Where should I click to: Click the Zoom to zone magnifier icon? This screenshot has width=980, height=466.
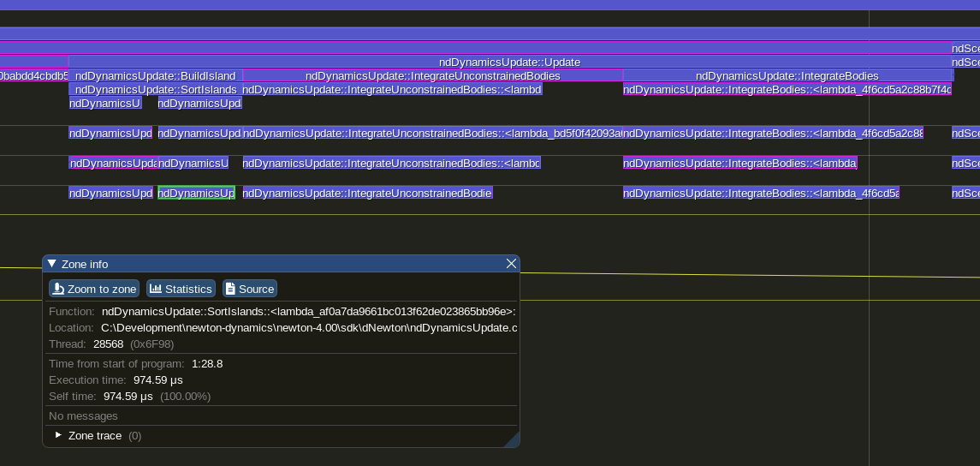(x=58, y=289)
